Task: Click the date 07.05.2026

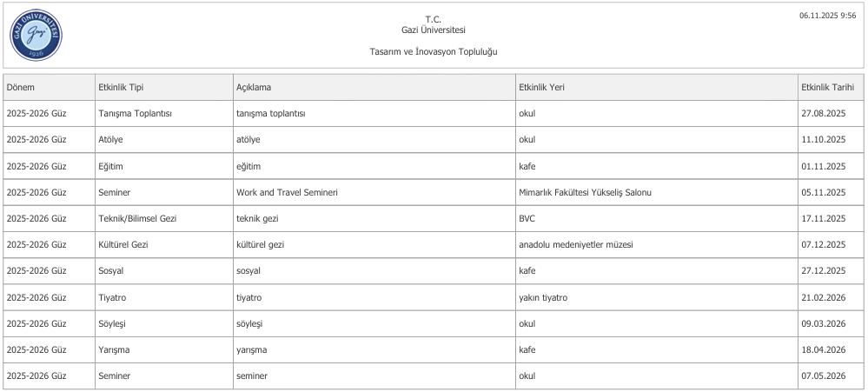Action: click(824, 375)
